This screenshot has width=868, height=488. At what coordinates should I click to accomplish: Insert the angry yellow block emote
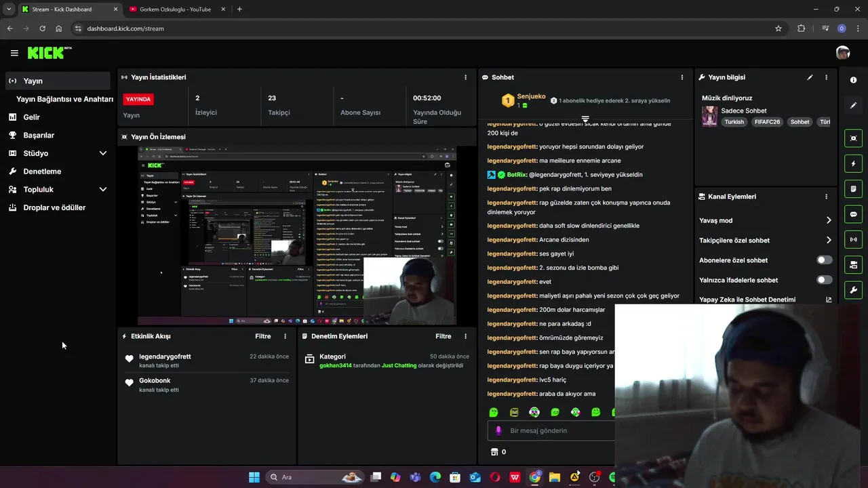pyautogui.click(x=514, y=412)
